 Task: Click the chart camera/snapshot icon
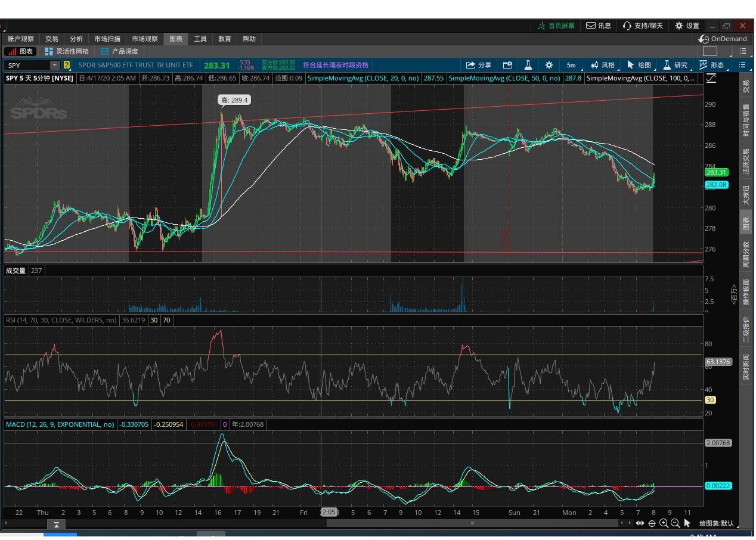(507, 65)
